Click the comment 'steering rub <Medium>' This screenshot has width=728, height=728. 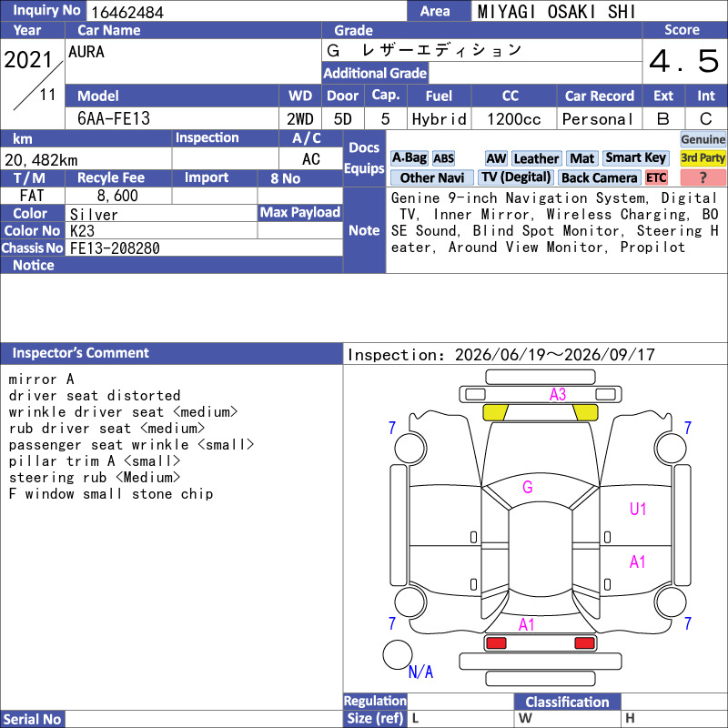tap(95, 477)
